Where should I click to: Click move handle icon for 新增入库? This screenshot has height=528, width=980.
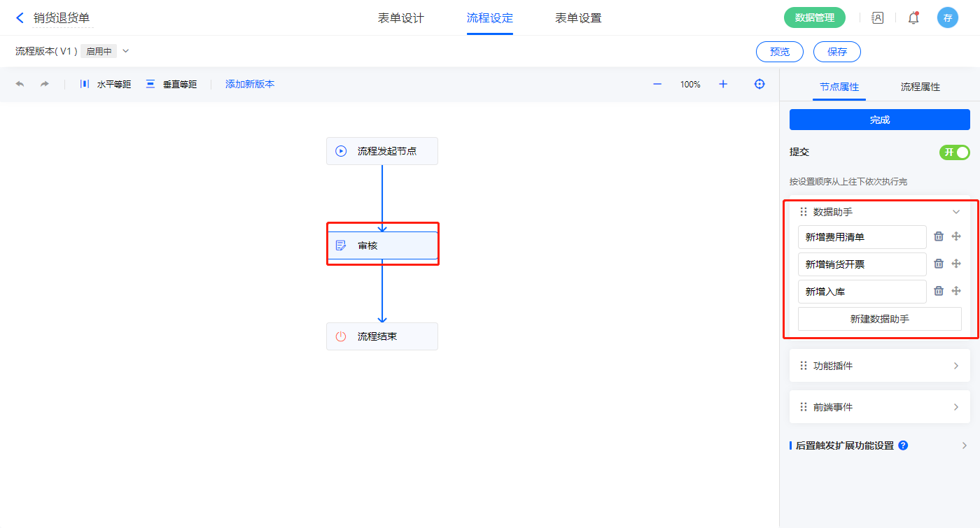click(956, 291)
